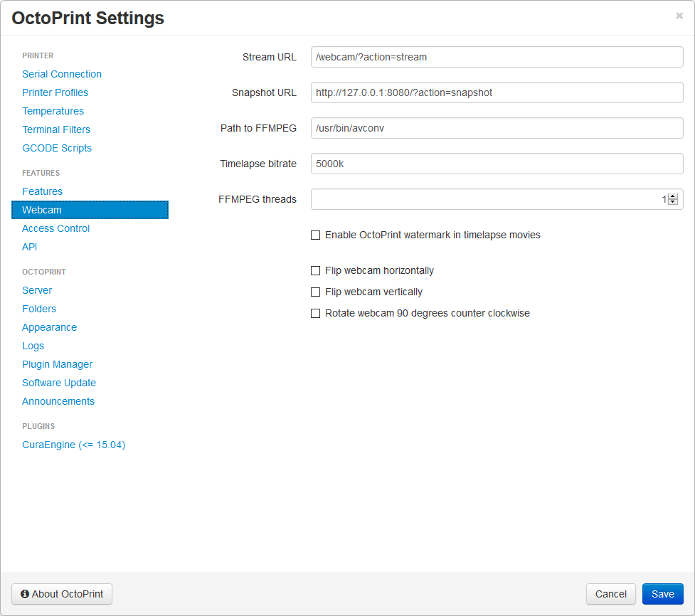Viewport: 695px width, 616px height.
Task: Click the Timelapse bitrate field
Action: pos(497,164)
